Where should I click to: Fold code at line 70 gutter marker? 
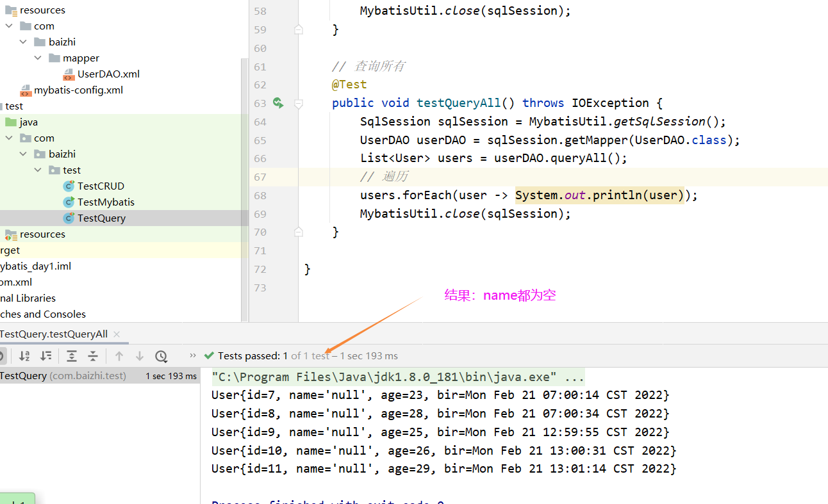tap(299, 232)
